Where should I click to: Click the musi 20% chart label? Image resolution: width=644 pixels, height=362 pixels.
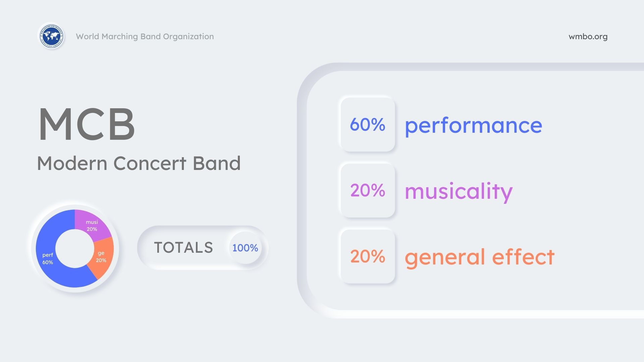click(92, 226)
